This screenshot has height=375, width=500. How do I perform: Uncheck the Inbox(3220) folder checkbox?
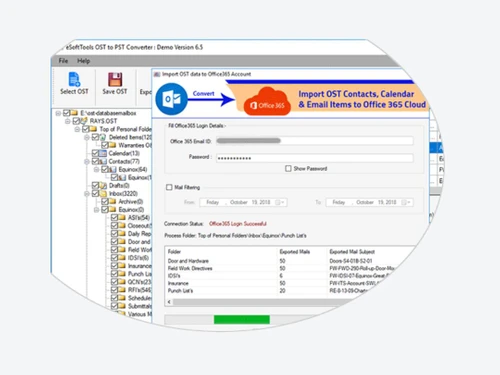95,193
